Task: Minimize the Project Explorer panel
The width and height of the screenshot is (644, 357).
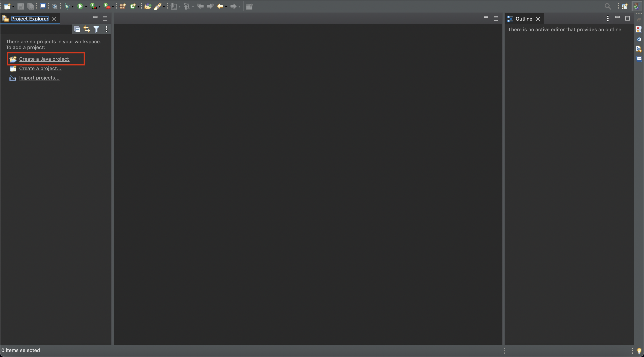Action: [95, 17]
